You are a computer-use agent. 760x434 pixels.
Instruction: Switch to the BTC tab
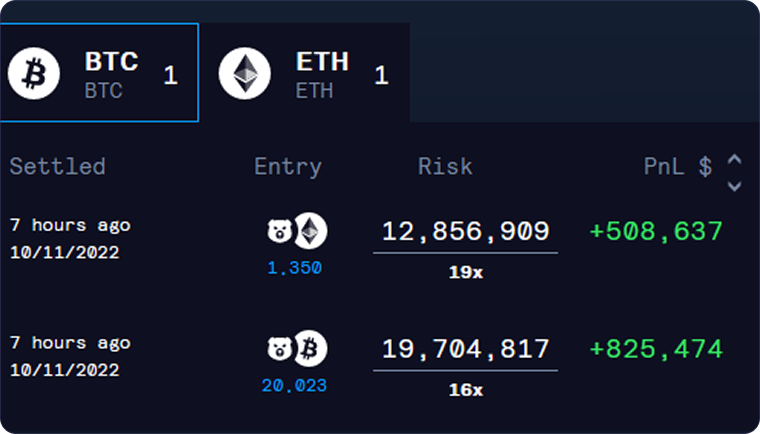[x=98, y=73]
